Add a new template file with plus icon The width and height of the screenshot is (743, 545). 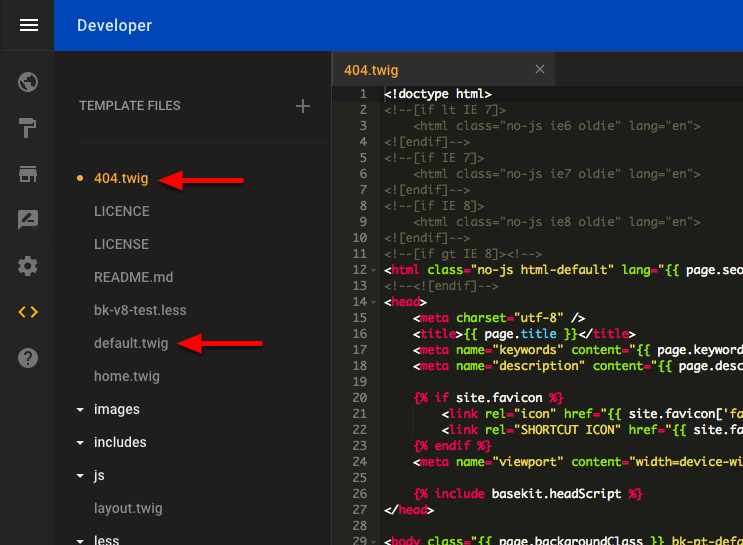tap(303, 106)
